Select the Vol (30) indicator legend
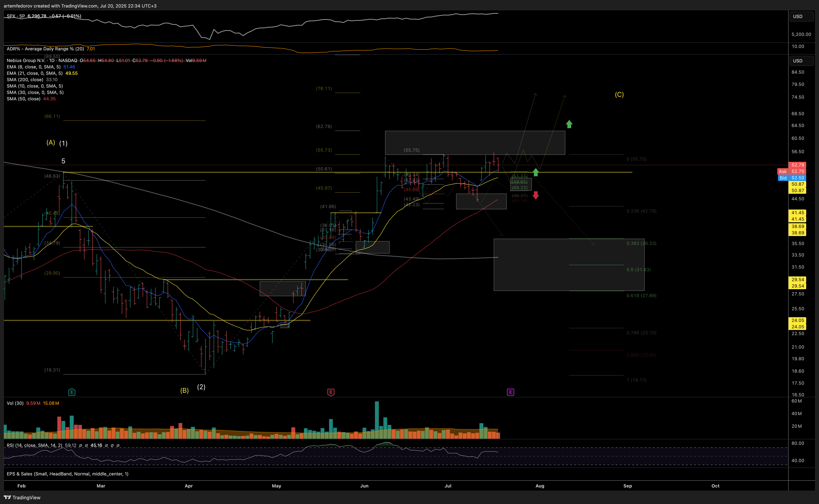The height and width of the screenshot is (504, 819). [15, 403]
